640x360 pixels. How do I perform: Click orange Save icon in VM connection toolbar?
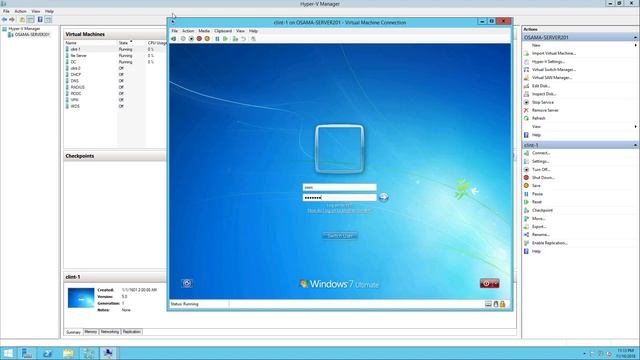point(207,39)
